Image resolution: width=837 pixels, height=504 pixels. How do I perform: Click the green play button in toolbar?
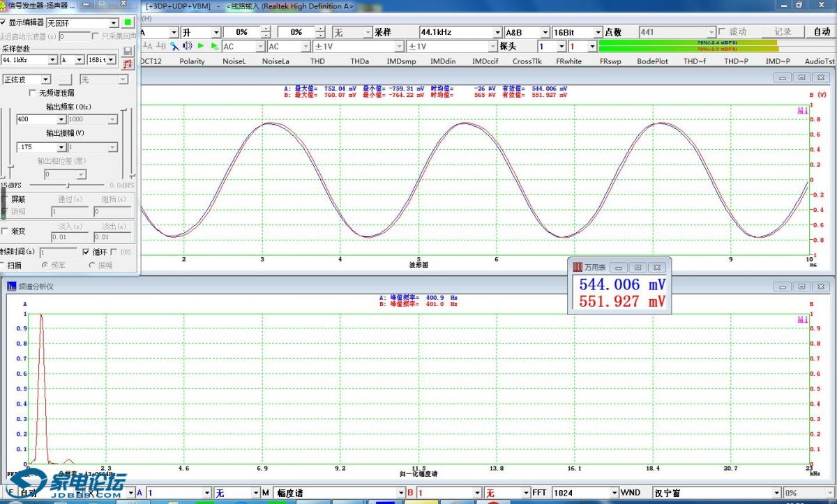(x=201, y=46)
